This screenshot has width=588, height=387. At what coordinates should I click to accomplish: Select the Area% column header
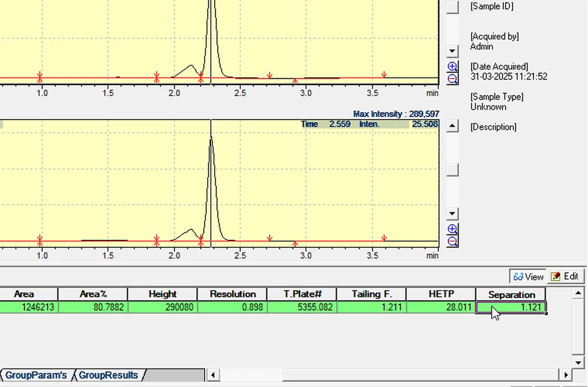pyautogui.click(x=93, y=294)
